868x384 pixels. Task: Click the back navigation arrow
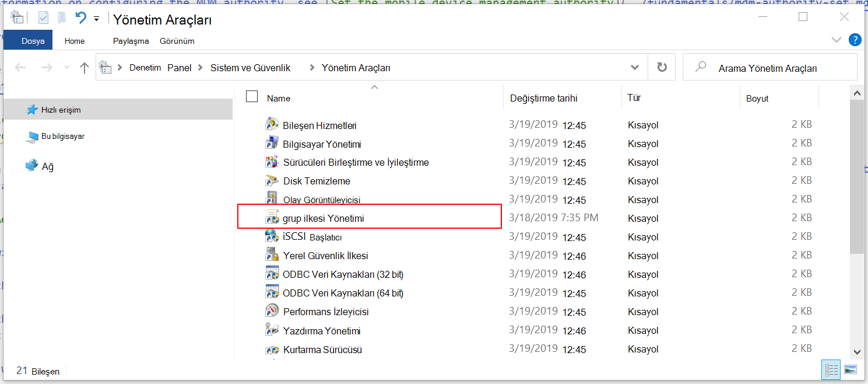(x=20, y=68)
